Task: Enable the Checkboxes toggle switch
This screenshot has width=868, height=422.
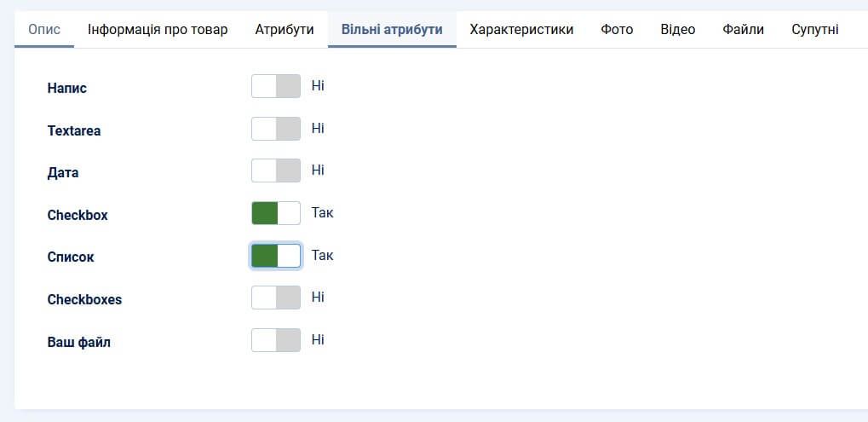Action: click(x=276, y=298)
